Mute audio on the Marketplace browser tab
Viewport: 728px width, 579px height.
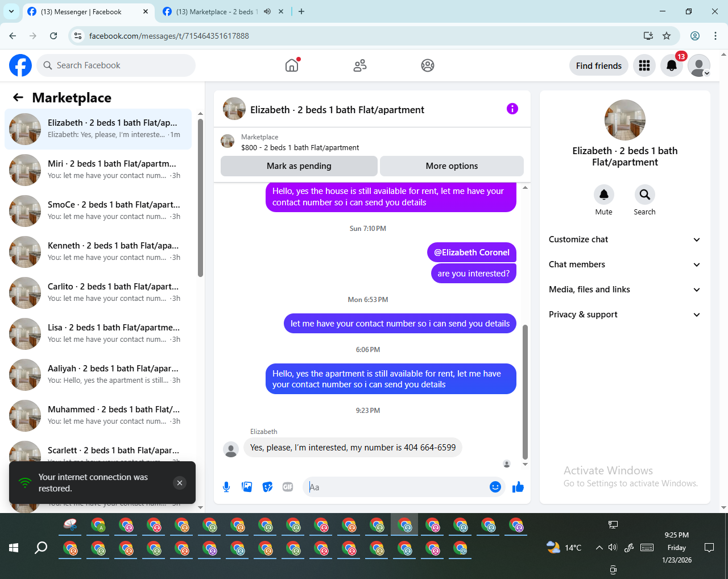[267, 11]
